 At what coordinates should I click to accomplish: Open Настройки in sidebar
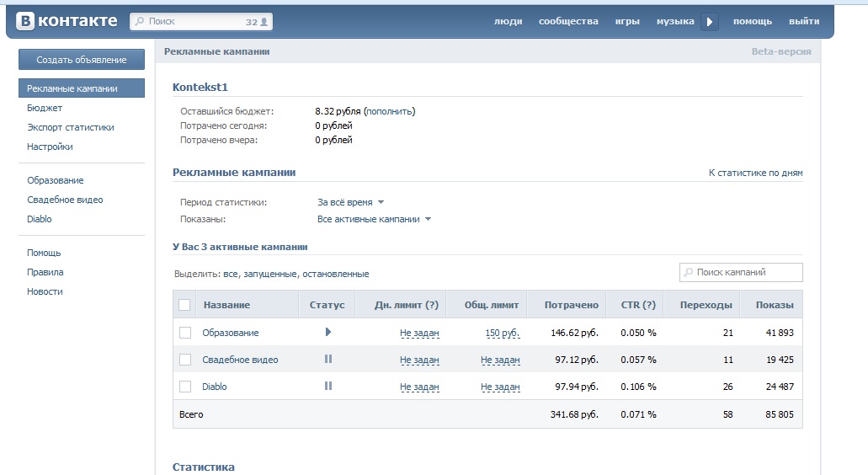coord(50,147)
